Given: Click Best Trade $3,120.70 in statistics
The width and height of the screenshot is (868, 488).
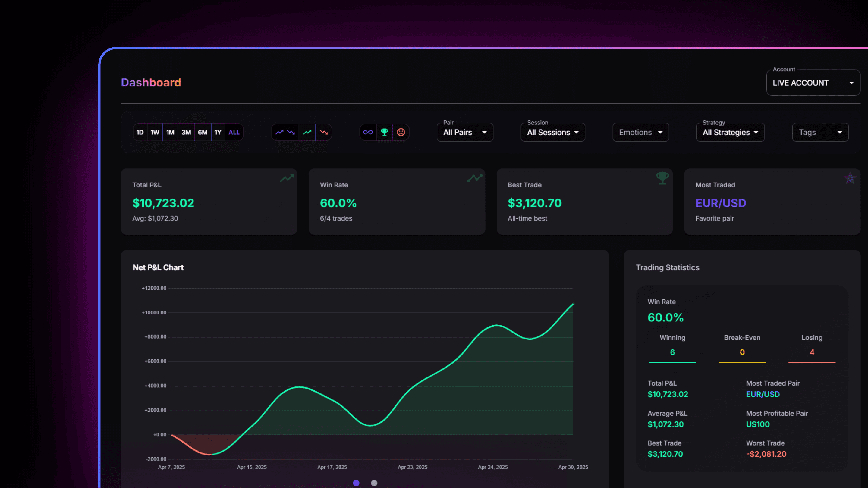Looking at the screenshot, I should pyautogui.click(x=665, y=454).
